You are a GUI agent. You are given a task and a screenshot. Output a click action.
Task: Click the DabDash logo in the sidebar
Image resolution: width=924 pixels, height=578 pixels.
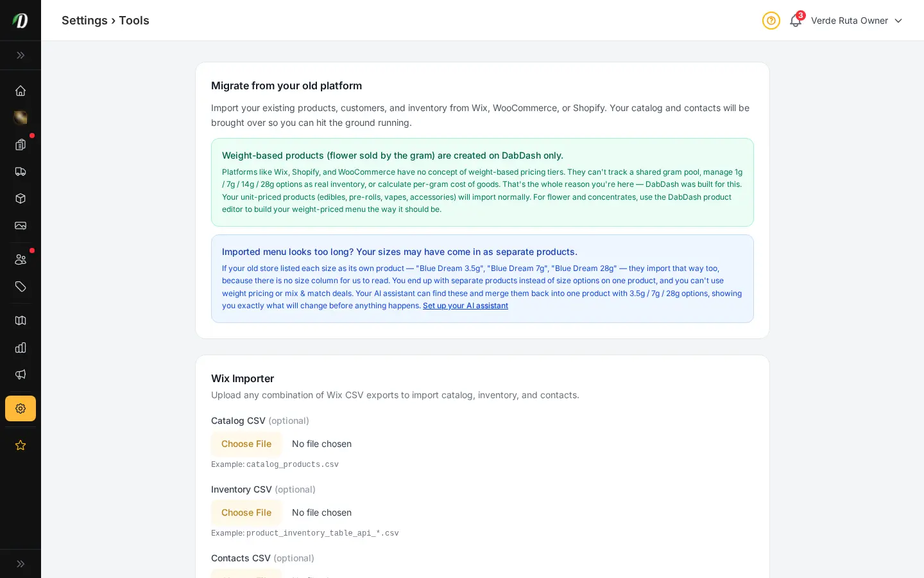pyautogui.click(x=21, y=21)
